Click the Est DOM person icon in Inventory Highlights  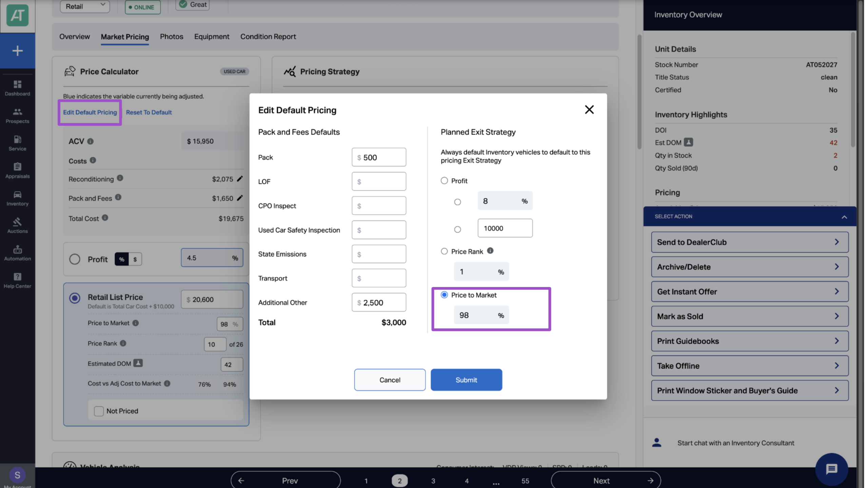point(688,142)
